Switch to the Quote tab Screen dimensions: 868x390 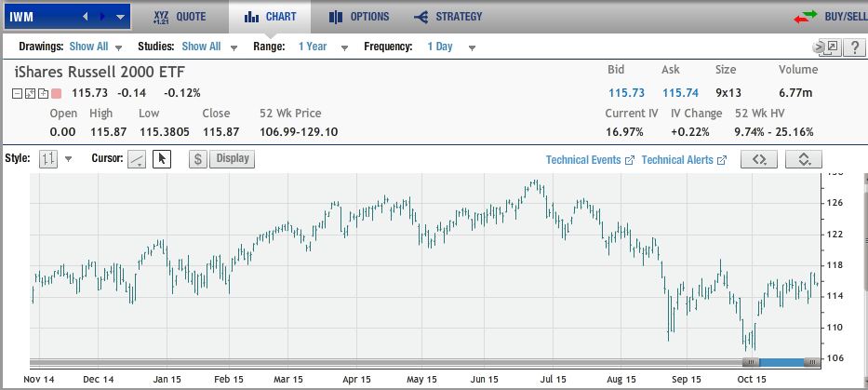(x=180, y=17)
